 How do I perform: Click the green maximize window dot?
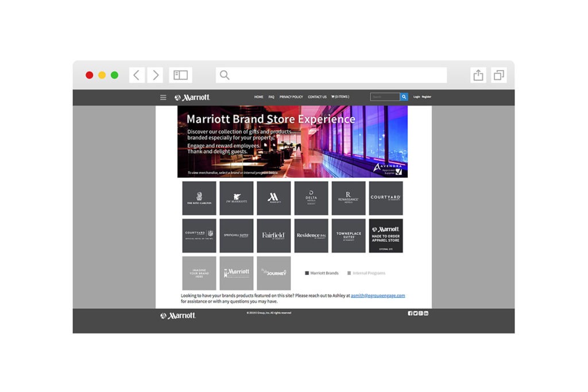(x=115, y=75)
